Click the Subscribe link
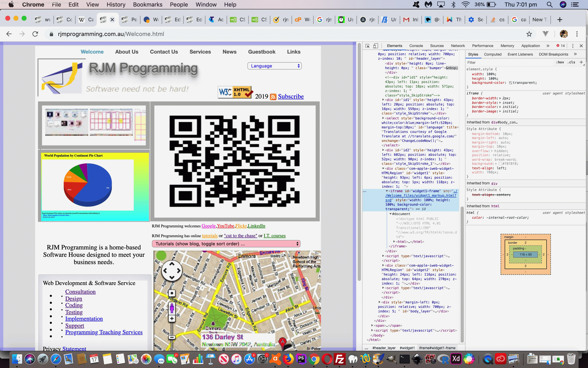Viewport: 588px width, 368px height. pos(291,96)
